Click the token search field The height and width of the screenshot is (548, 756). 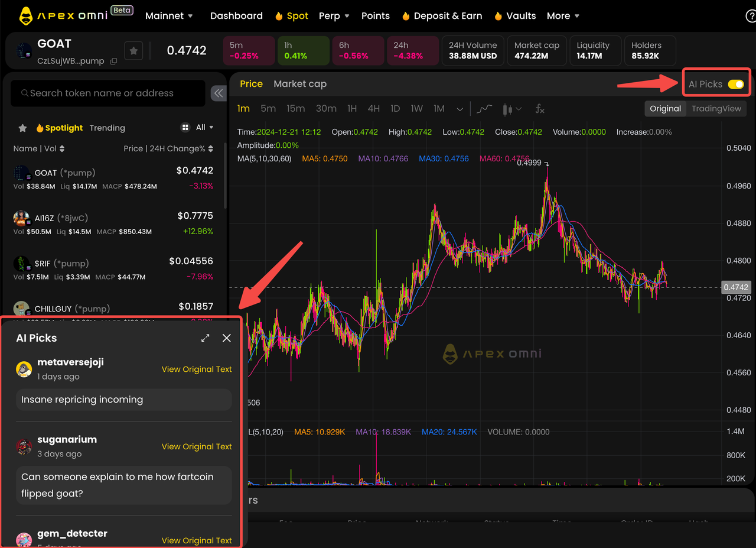[108, 93]
